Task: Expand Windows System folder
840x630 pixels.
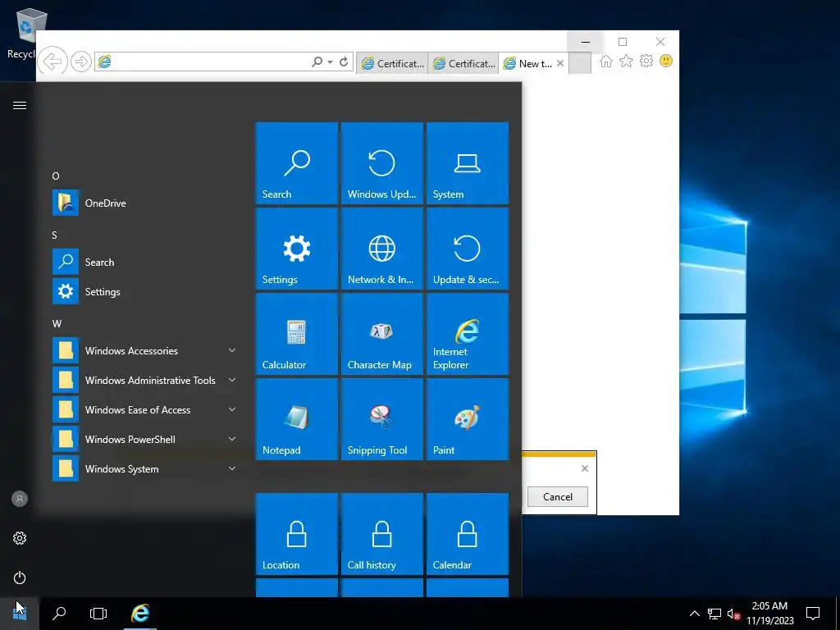Action: 144,468
